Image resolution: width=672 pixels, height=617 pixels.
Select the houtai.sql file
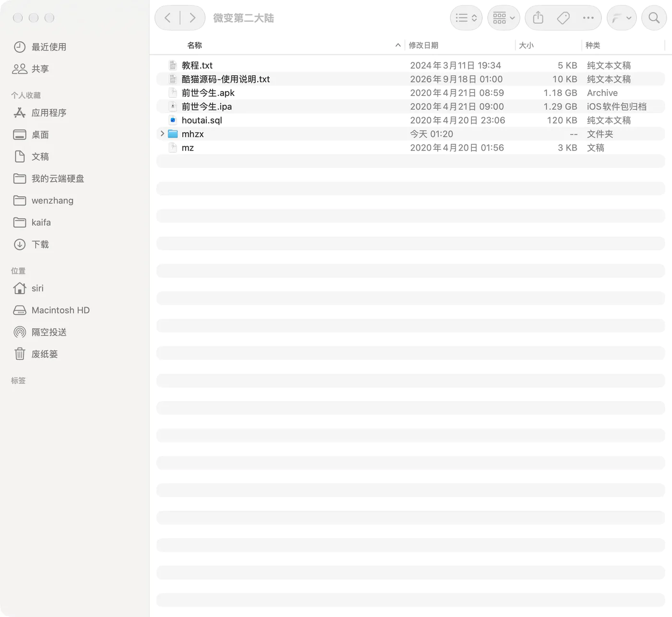(410, 120)
